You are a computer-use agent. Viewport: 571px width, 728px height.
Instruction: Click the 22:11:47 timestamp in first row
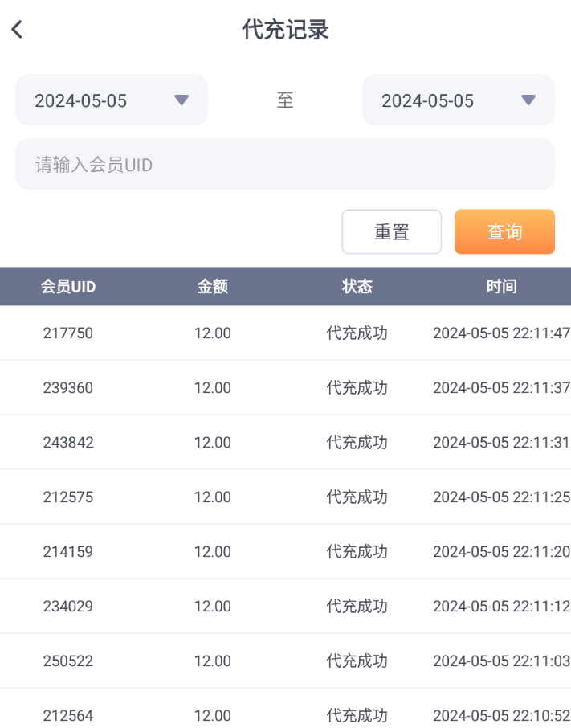[x=540, y=333]
